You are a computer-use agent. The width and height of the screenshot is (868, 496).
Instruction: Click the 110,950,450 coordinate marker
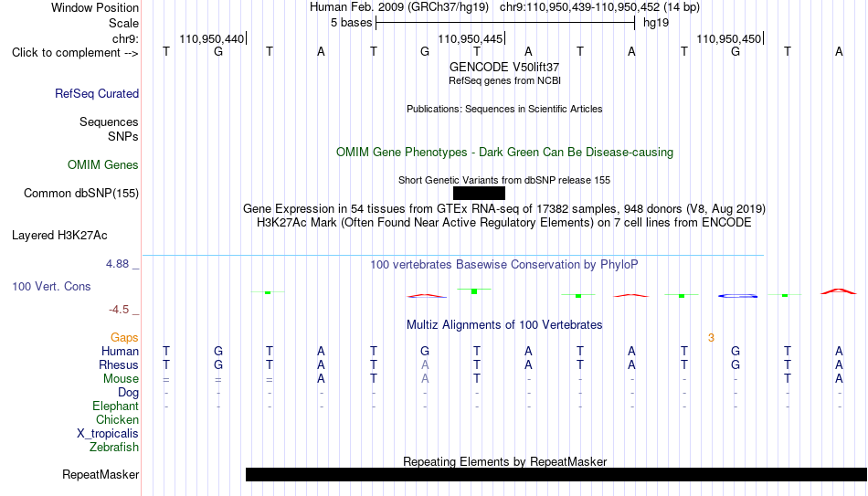click(x=729, y=38)
